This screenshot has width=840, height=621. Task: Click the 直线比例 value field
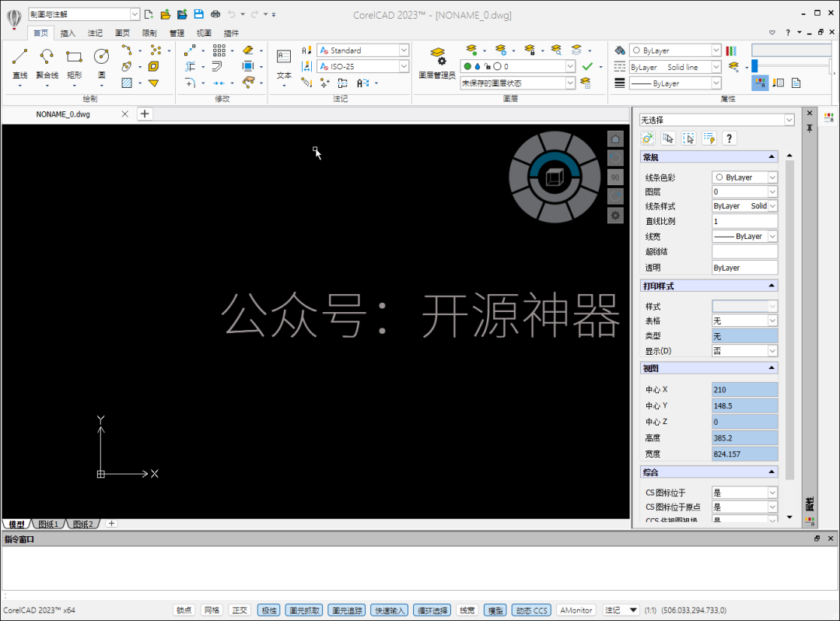pyautogui.click(x=744, y=221)
